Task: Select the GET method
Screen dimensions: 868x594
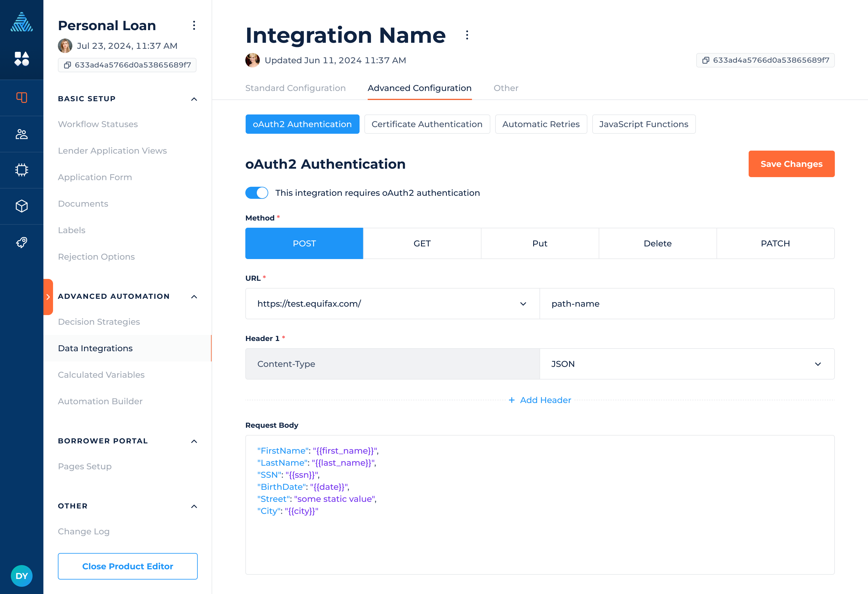Action: [422, 243]
